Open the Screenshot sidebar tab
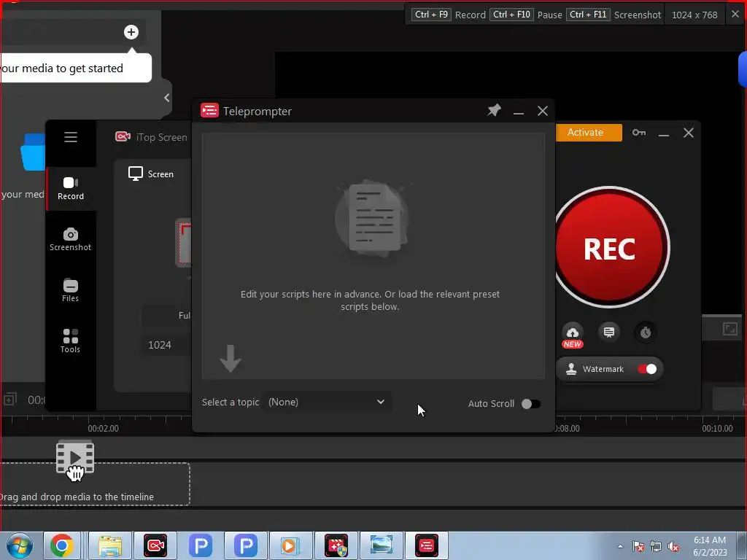Screen dimensions: 747x560 tap(71, 239)
